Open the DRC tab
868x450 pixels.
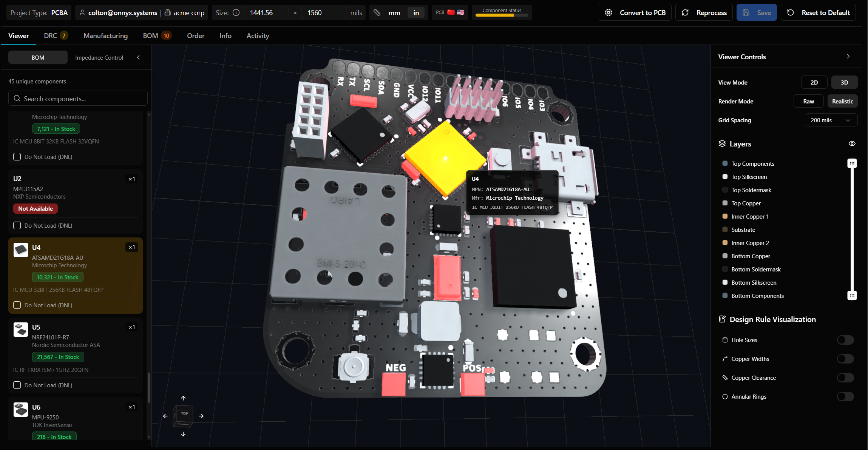[x=50, y=35]
